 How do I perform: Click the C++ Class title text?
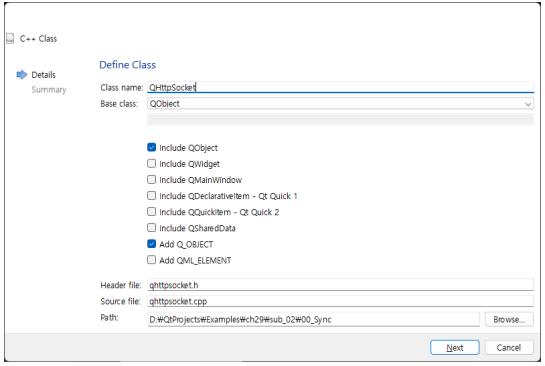point(38,39)
